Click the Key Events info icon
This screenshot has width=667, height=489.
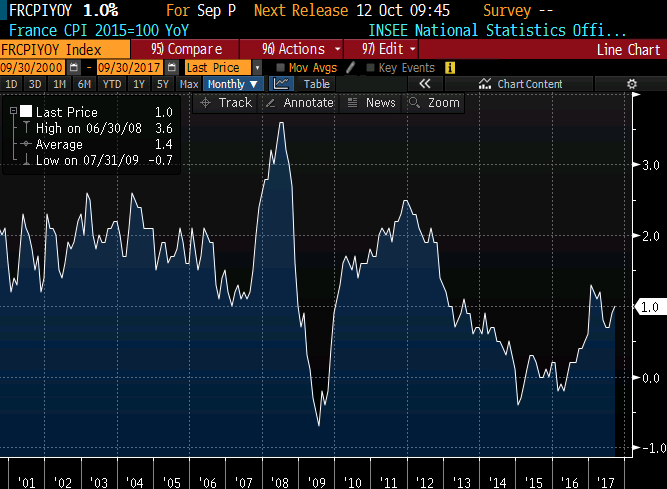click(x=450, y=67)
